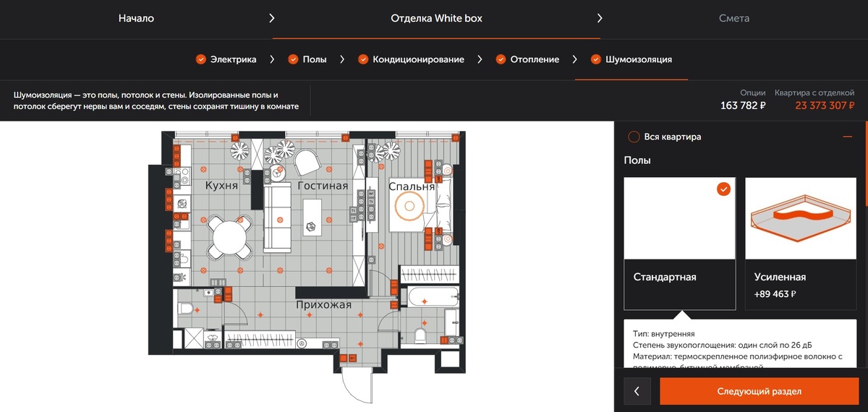This screenshot has height=412, width=868.
Task: Select the bedroom wardrobe with hangers
Action: [428, 274]
